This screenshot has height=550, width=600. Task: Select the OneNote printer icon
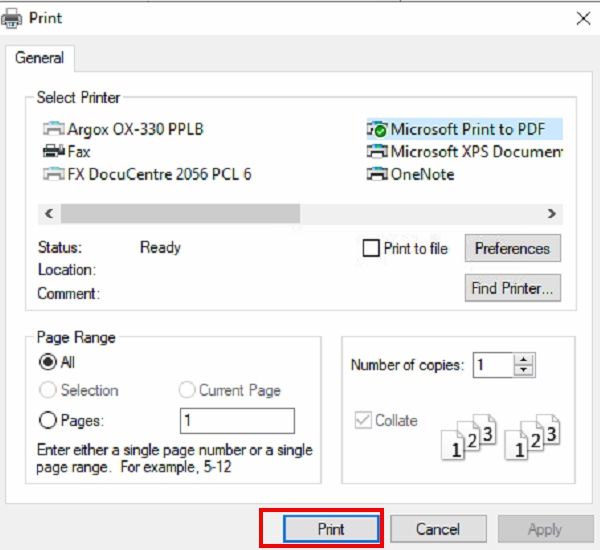pyautogui.click(x=377, y=175)
